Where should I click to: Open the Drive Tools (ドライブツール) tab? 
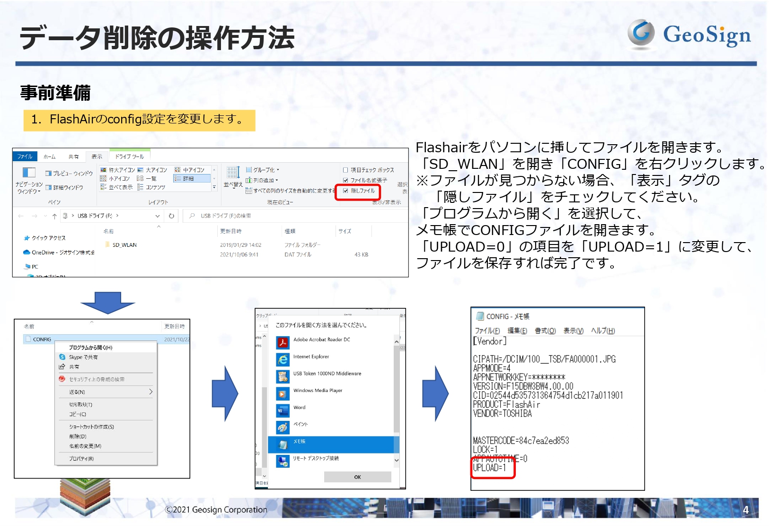[130, 157]
